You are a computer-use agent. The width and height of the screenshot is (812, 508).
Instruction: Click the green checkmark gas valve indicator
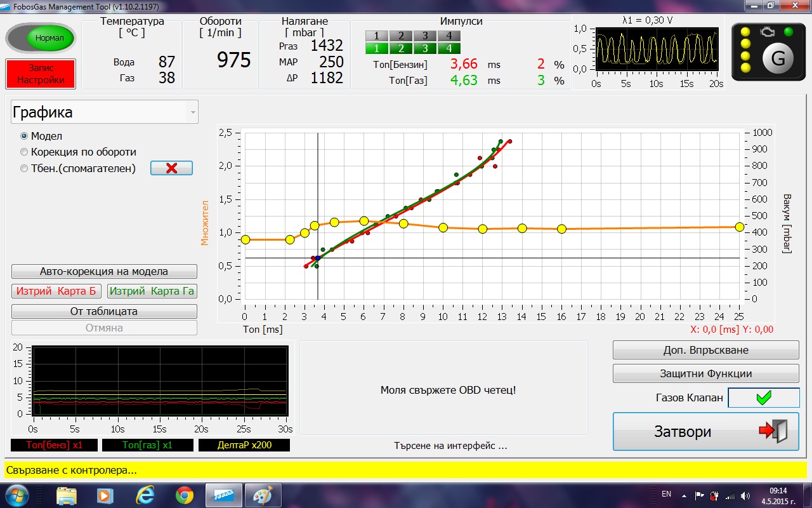tap(763, 398)
